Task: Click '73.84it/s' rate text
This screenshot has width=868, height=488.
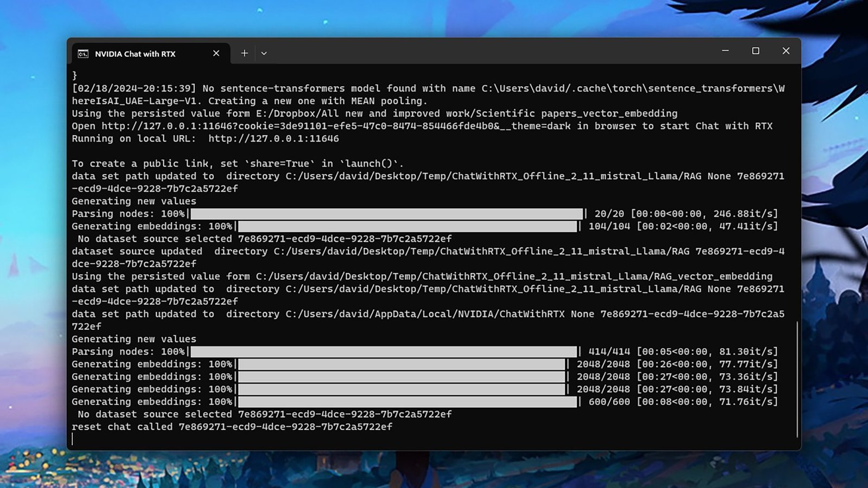Action: 746,389
